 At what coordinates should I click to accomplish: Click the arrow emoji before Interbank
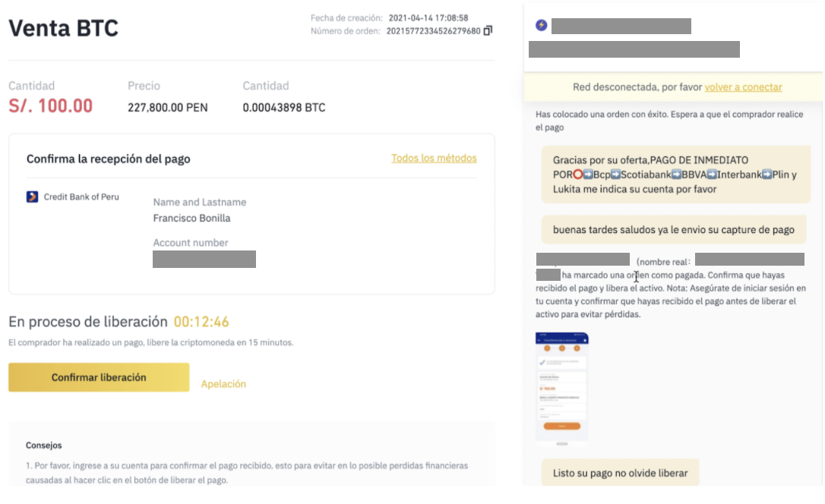(x=711, y=175)
